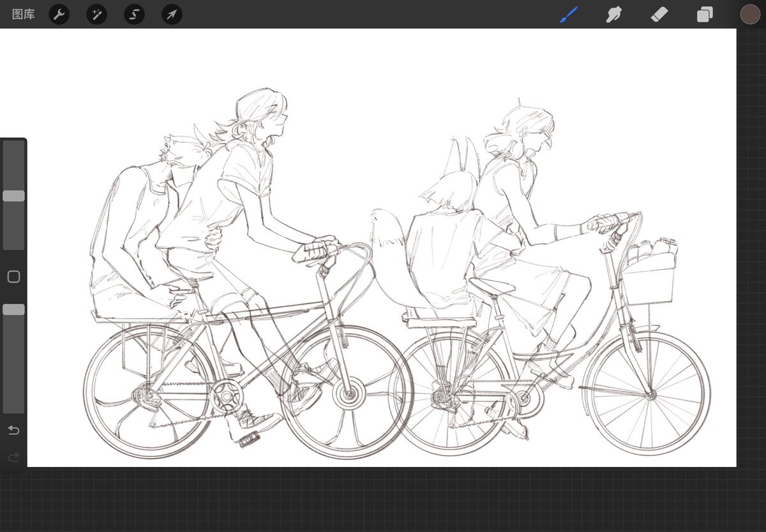Open the Layers panel
This screenshot has width=766, height=532.
click(705, 14)
